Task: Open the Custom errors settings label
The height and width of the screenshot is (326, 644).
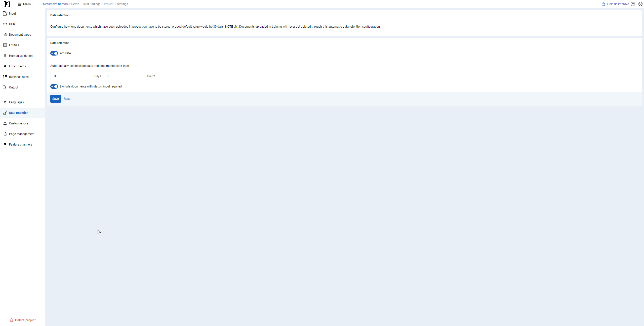Action: (19, 123)
